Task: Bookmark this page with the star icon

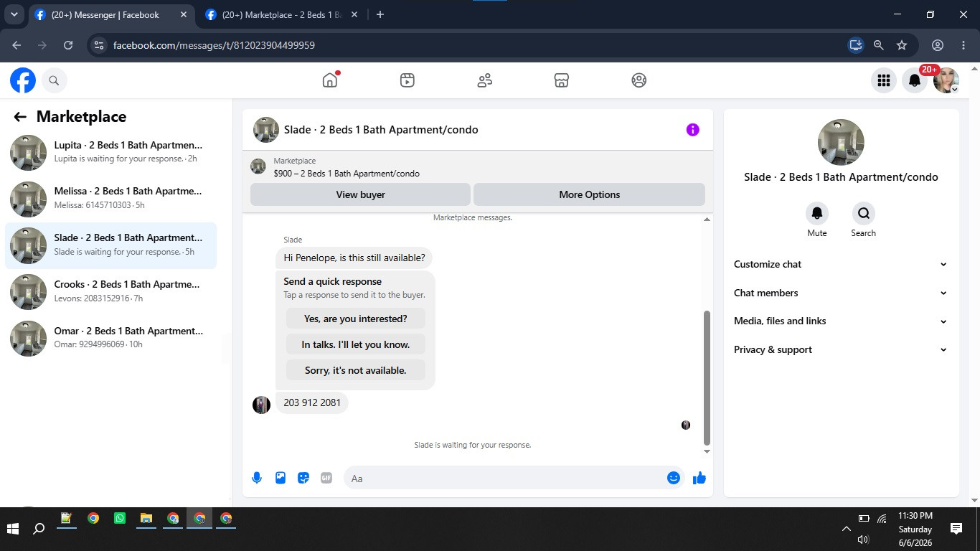Action: (902, 45)
